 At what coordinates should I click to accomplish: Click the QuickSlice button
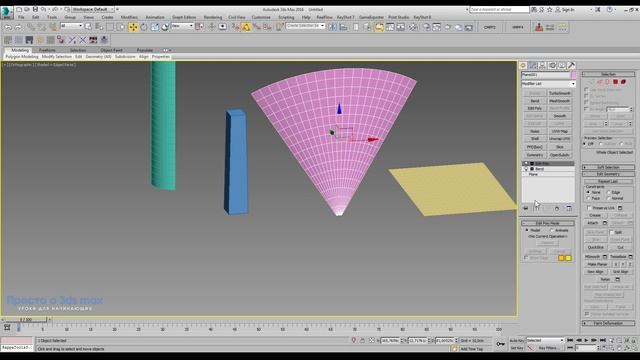(x=596, y=247)
